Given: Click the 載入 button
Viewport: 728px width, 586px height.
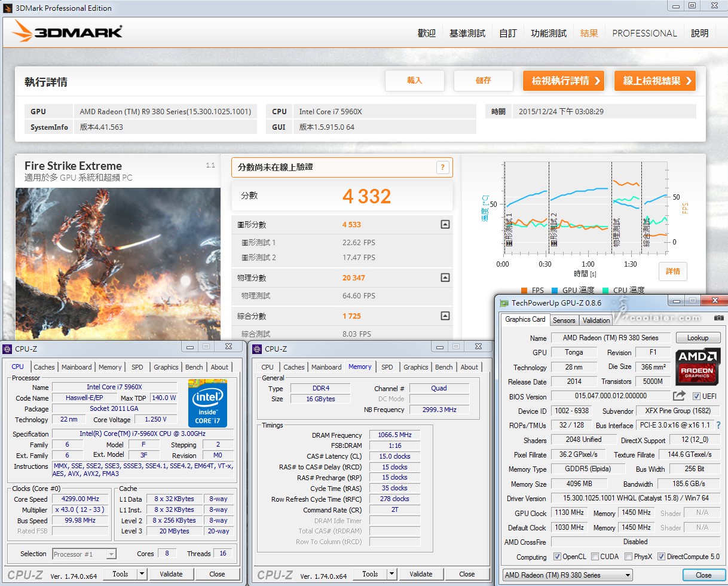Looking at the screenshot, I should click(415, 81).
